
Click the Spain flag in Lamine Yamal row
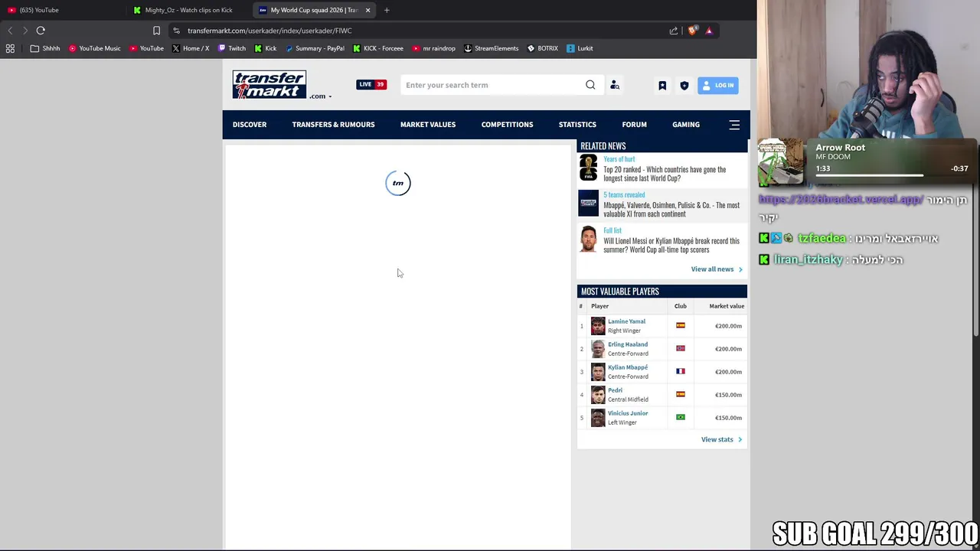click(681, 325)
